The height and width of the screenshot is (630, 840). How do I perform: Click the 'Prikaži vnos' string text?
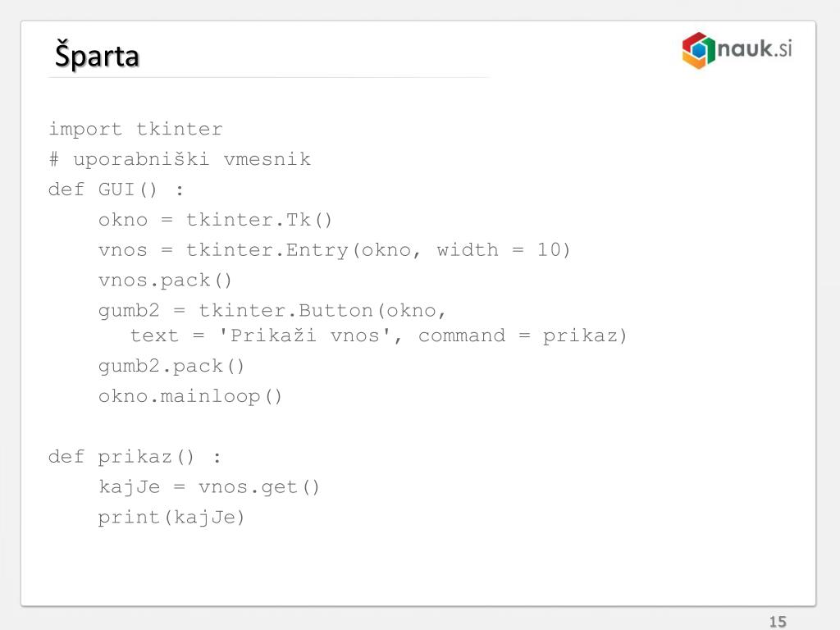[x=304, y=336]
